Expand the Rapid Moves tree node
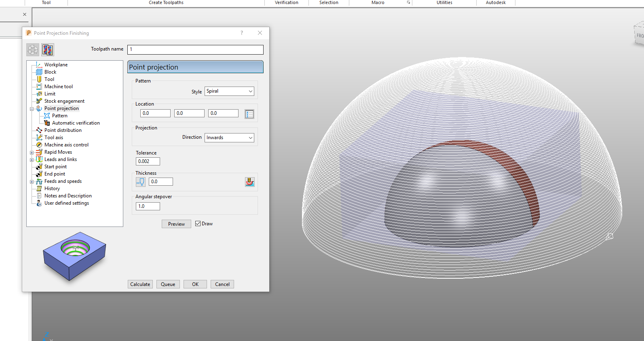 click(32, 152)
